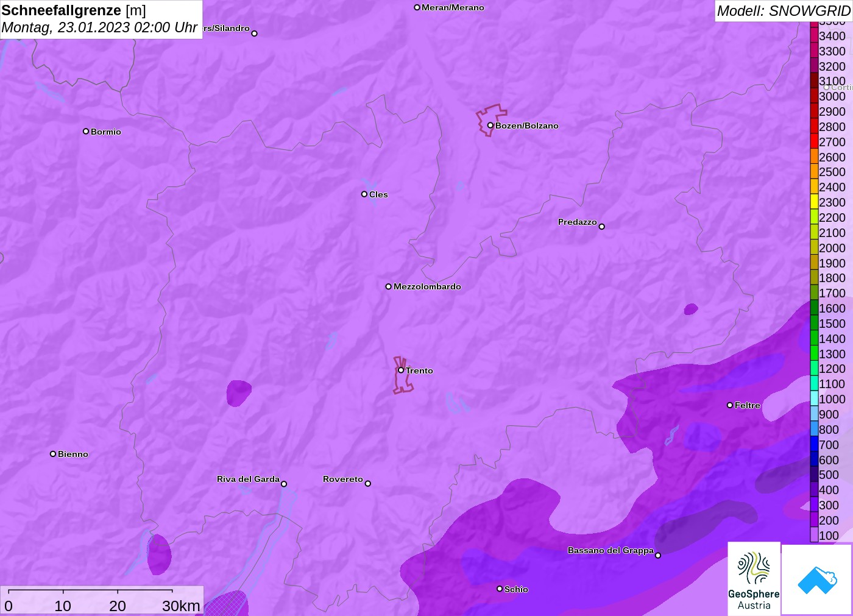This screenshot has height=616, width=853.
Task: Click the Rovereto location marker
Action: click(367, 484)
